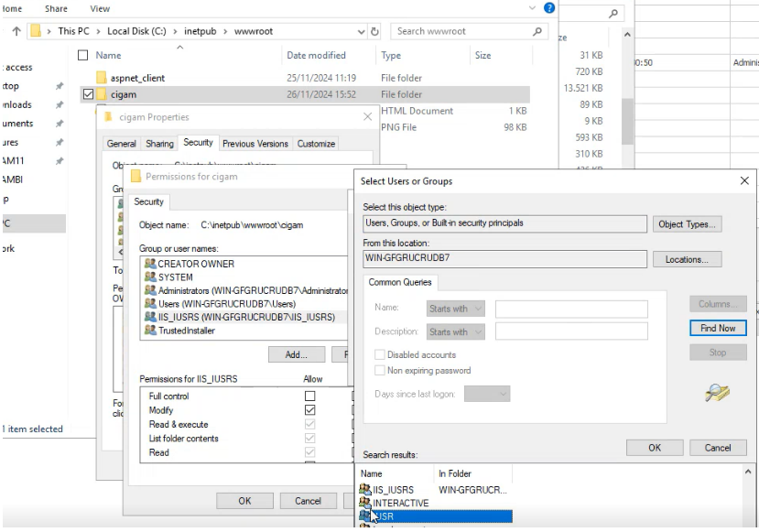Image resolution: width=759 pixels, height=532 pixels.
Task: Switch to the Previous Versions tab
Action: pos(255,144)
